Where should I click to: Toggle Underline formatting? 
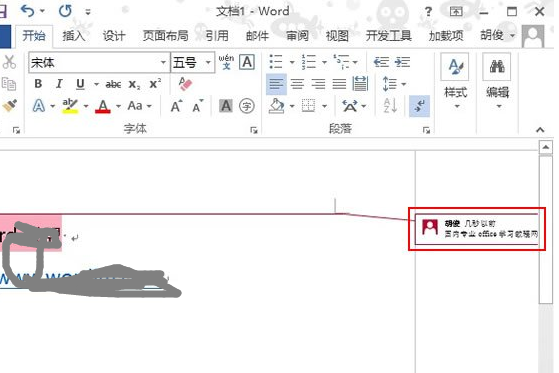click(x=80, y=84)
